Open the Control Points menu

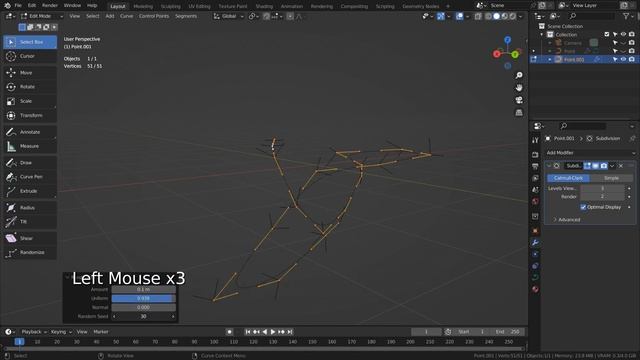[154, 16]
